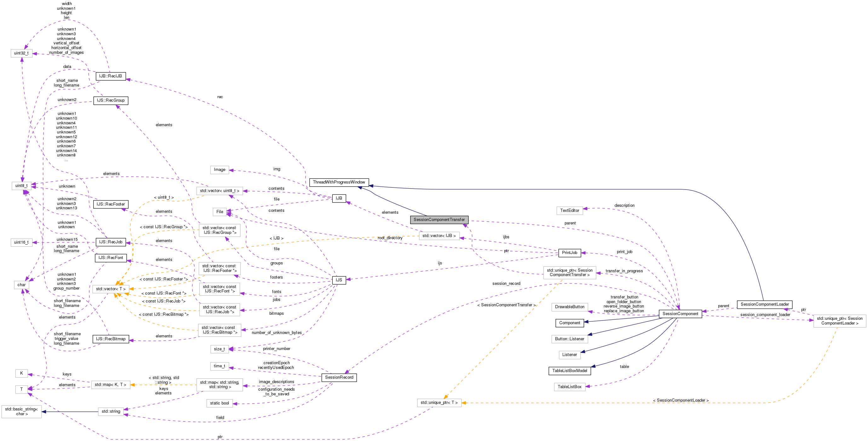Select the SessionComponent node
This screenshot has height=441, width=868.
681,314
